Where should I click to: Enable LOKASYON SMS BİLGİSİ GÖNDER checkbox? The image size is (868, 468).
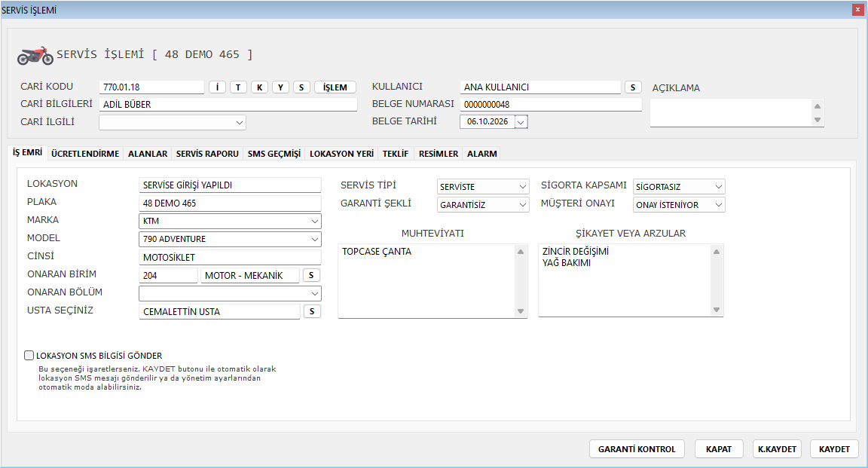[29, 356]
